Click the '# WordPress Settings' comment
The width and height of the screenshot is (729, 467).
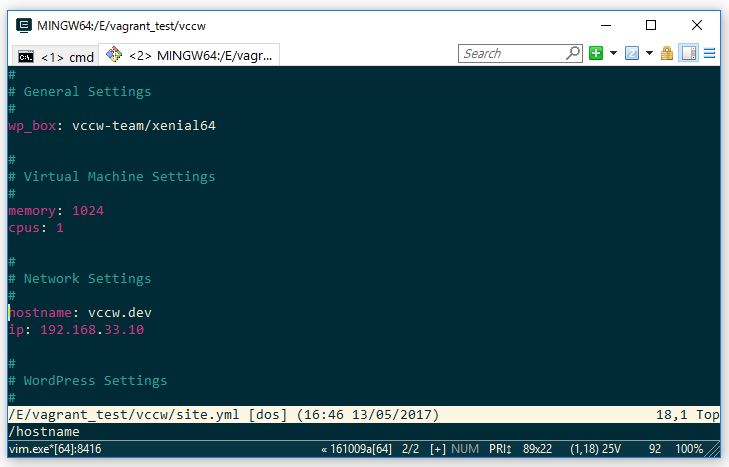click(x=87, y=381)
